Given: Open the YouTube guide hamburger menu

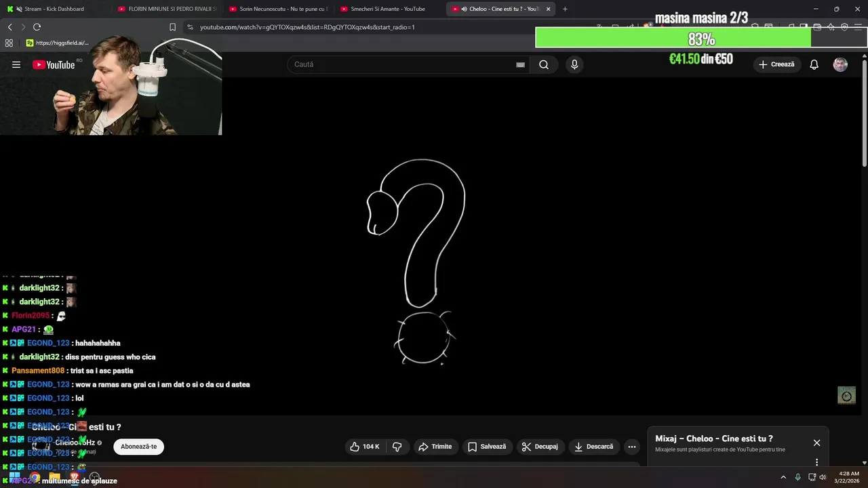Looking at the screenshot, I should tap(16, 64).
